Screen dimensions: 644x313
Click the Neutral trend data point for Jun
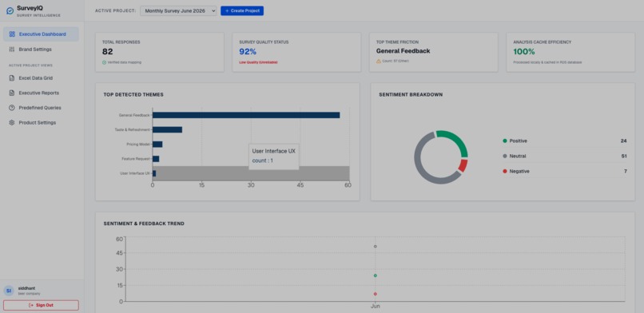(x=375, y=247)
